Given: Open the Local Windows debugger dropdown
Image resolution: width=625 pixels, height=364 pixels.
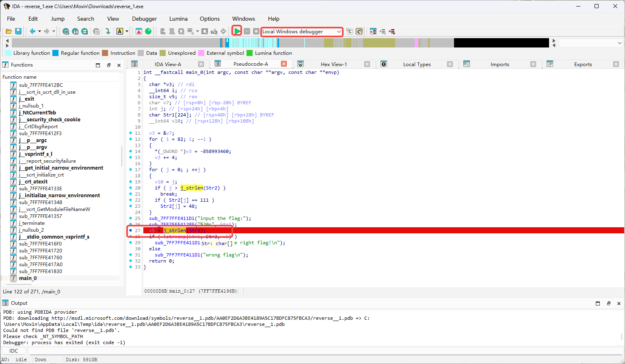Looking at the screenshot, I should click(339, 32).
